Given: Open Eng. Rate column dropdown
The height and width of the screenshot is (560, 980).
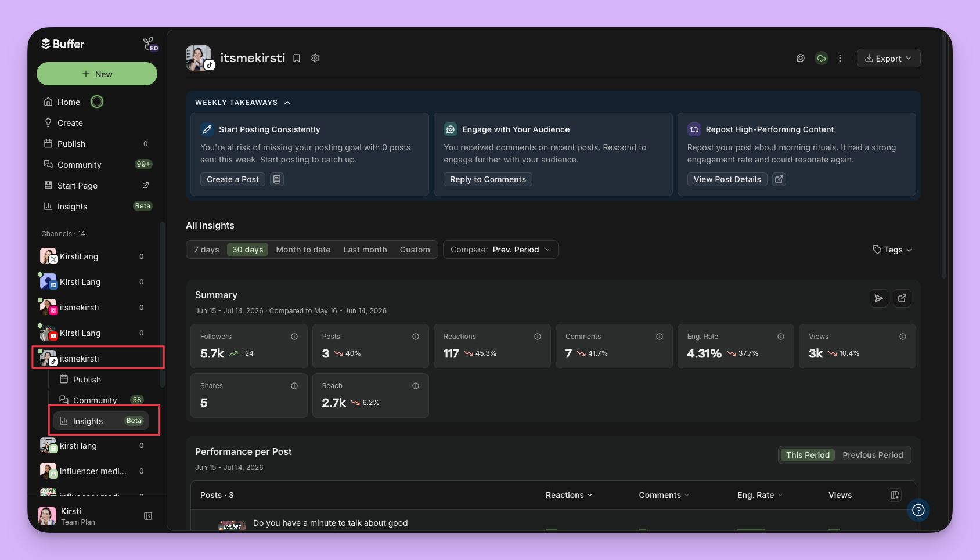Looking at the screenshot, I should pos(760,495).
